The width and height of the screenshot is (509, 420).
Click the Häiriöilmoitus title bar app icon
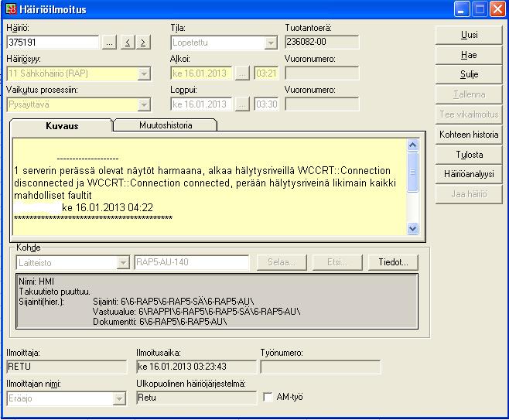point(11,9)
